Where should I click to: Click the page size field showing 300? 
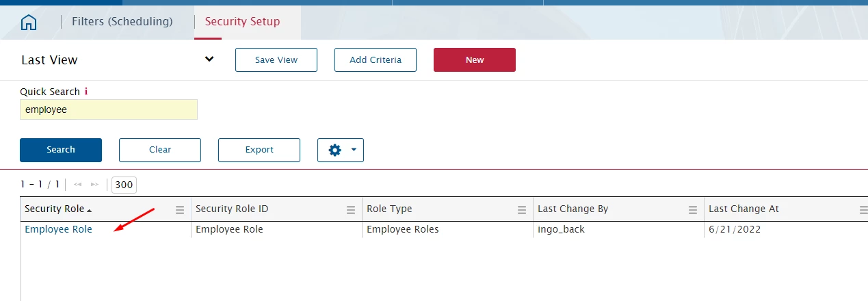pos(124,185)
